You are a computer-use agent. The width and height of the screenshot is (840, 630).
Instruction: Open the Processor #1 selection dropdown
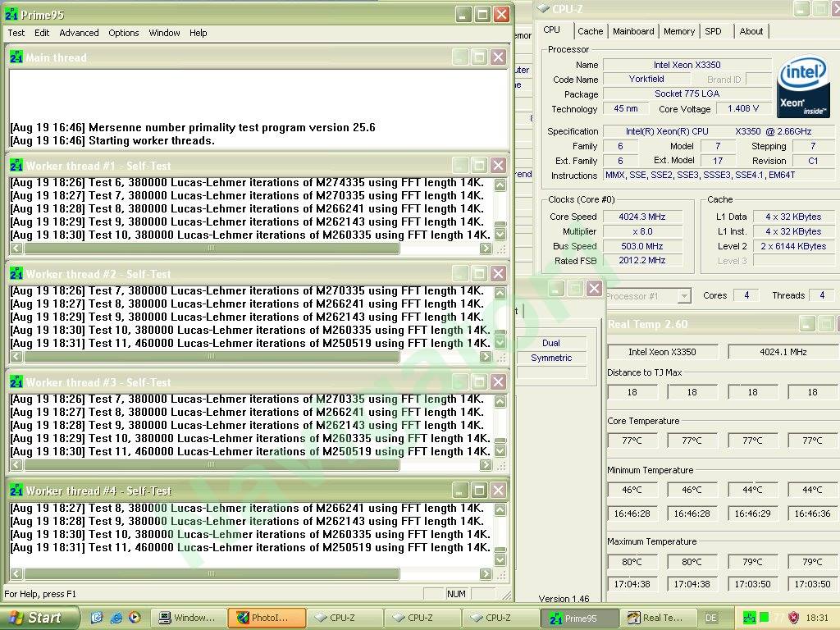click(683, 295)
